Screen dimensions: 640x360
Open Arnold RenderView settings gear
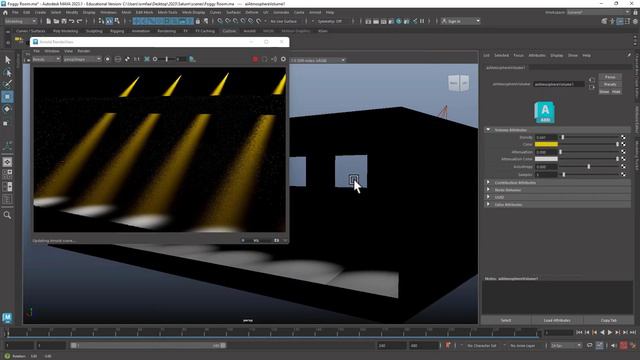coord(283,59)
